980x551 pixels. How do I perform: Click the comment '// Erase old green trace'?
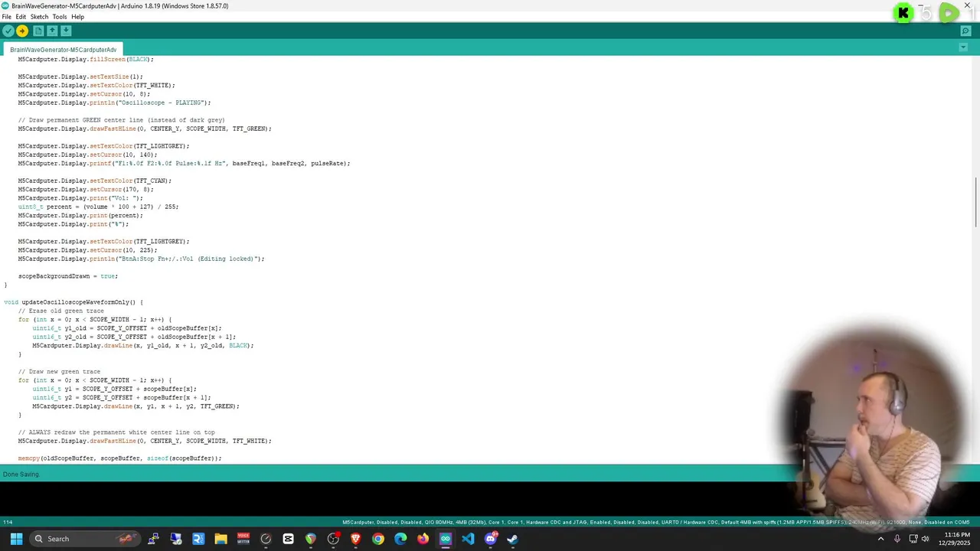point(61,311)
